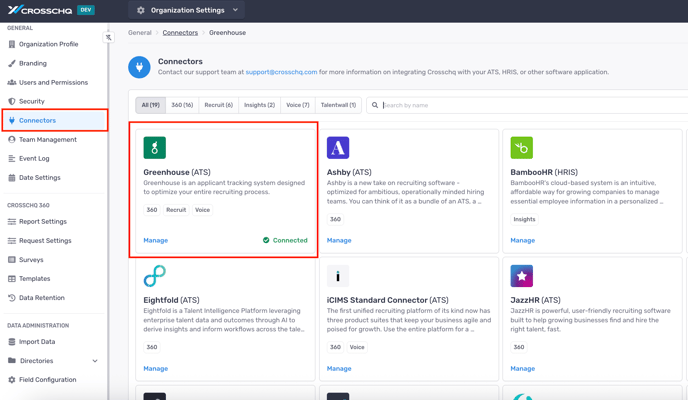This screenshot has height=400, width=688.
Task: Select the Recruit (6) filter tab
Action: coord(219,105)
